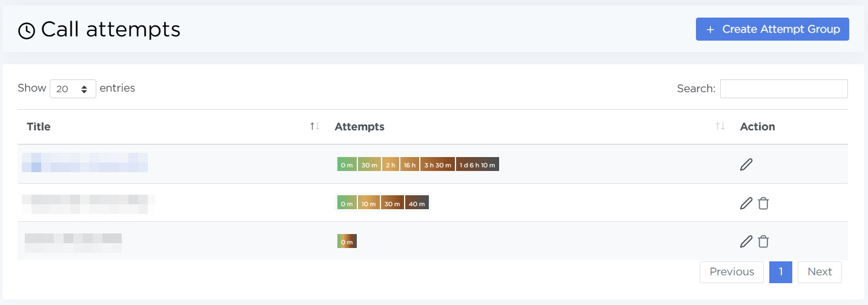Click the green 0 m swatch in first row
This screenshot has height=305, width=868.
pyautogui.click(x=346, y=164)
